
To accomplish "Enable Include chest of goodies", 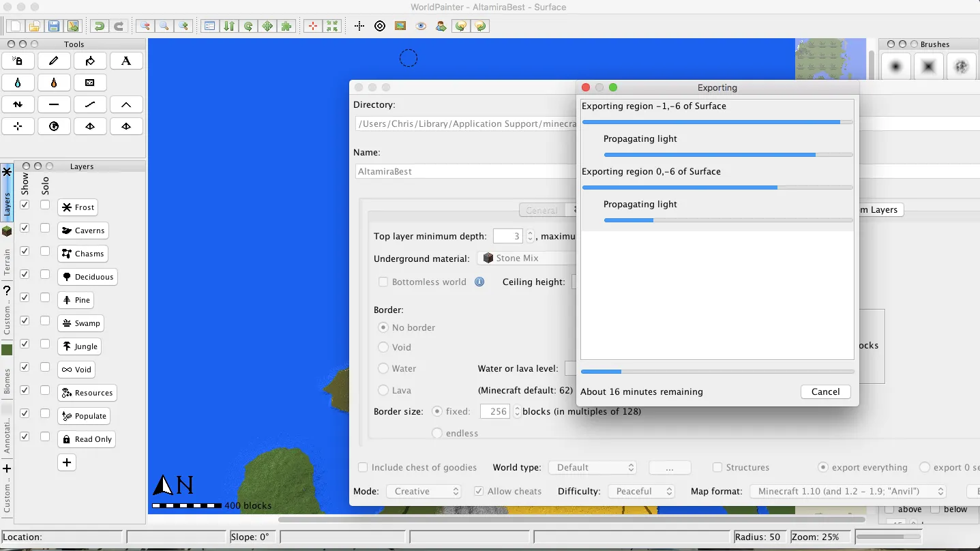I will 363,467.
